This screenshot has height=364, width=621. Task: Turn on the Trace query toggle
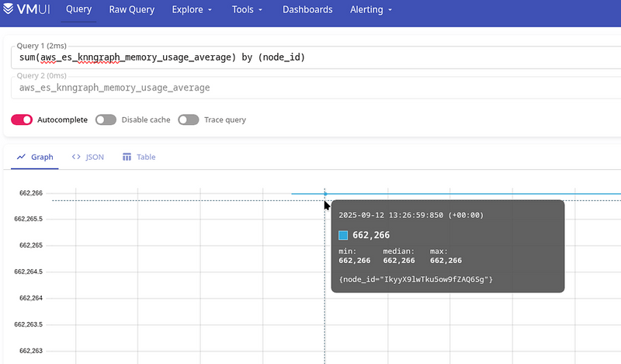(189, 120)
